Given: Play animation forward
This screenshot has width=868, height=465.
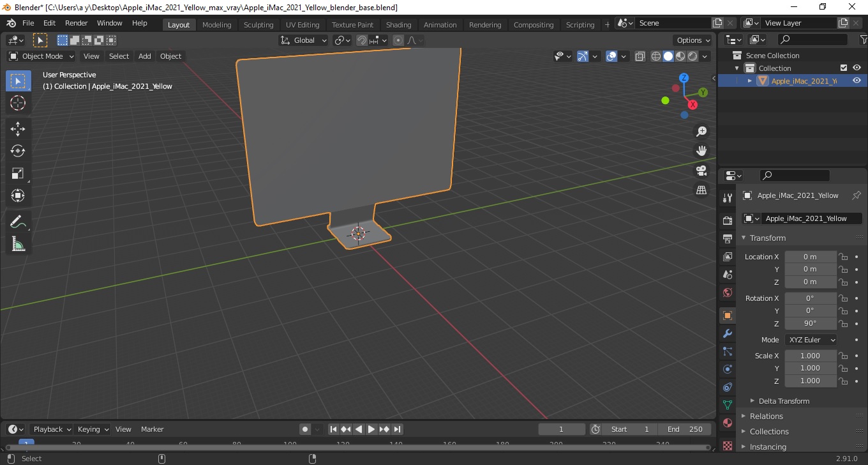Looking at the screenshot, I should click(x=371, y=429).
